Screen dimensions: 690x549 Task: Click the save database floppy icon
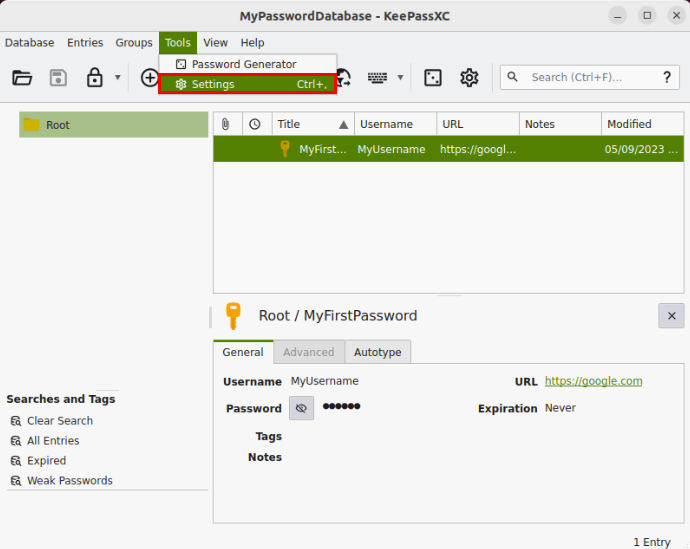58,78
